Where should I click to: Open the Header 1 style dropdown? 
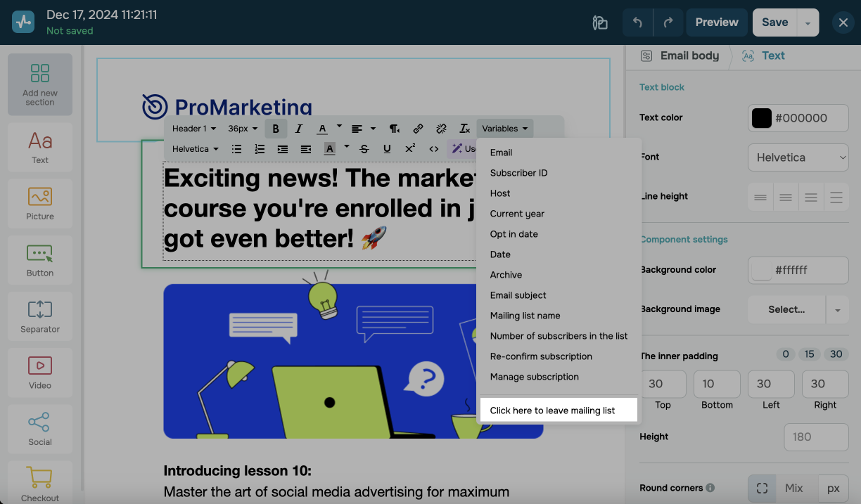[x=195, y=129]
